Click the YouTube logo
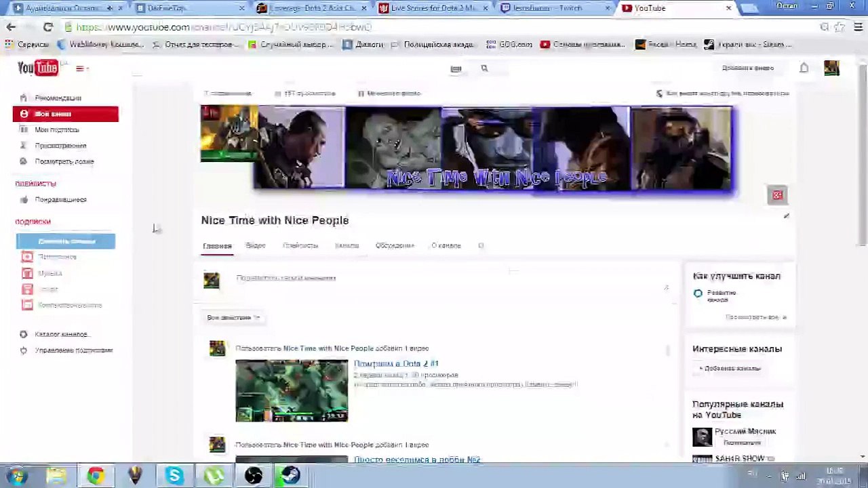 [x=38, y=68]
